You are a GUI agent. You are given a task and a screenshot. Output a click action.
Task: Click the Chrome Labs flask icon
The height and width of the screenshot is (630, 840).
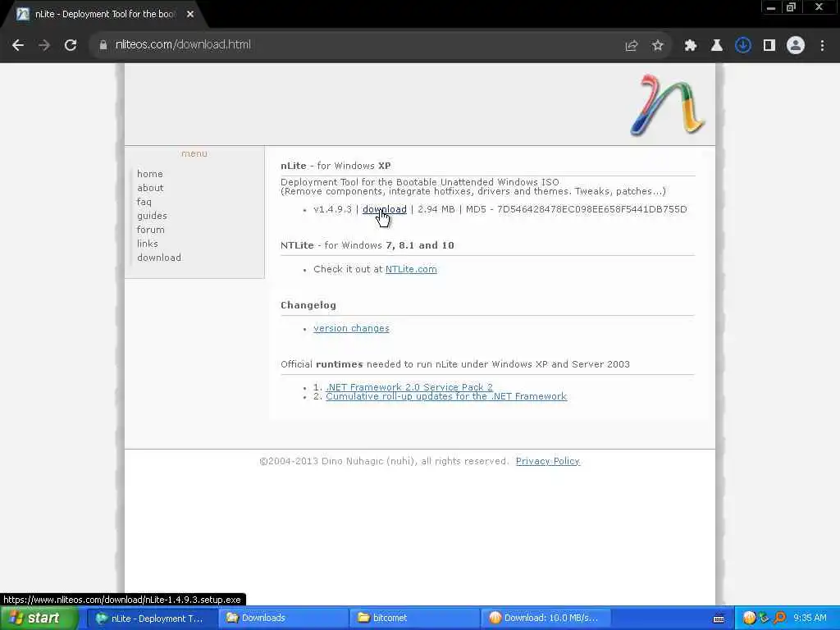pos(716,46)
